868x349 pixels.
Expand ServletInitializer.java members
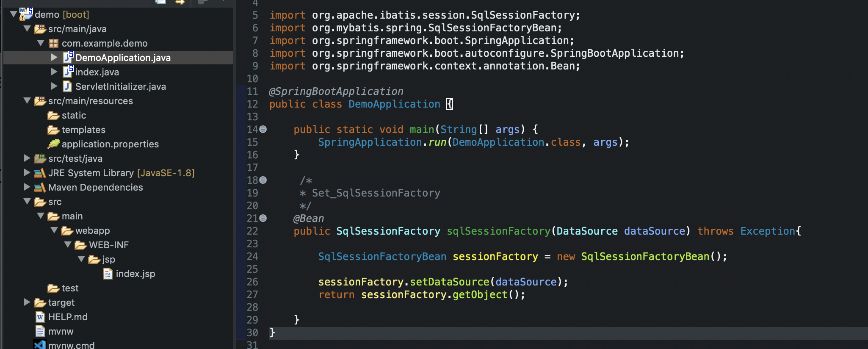coord(54,86)
